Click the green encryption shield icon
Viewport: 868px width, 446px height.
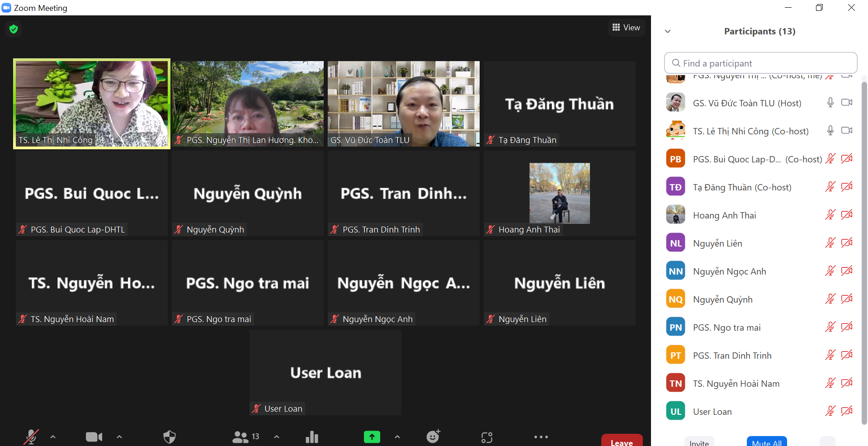coord(14,29)
